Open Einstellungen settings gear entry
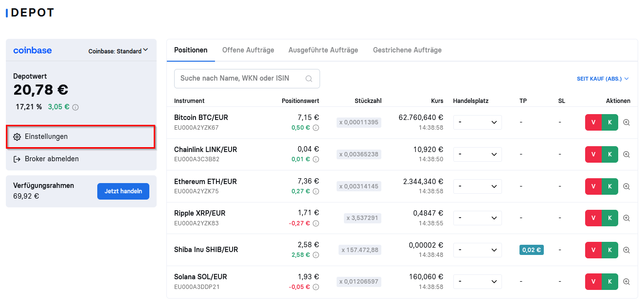Image resolution: width=644 pixels, height=304 pixels. (81, 136)
